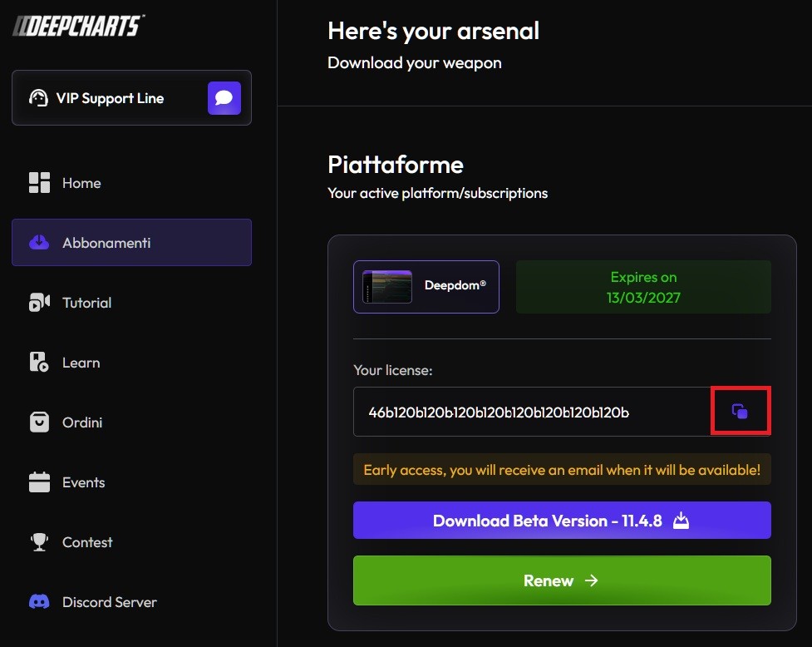
Task: Click the Learn bookmark icon
Action: (x=39, y=362)
